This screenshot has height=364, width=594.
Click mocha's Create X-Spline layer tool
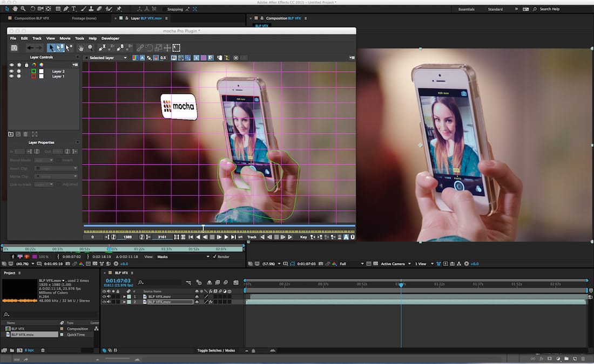point(102,47)
